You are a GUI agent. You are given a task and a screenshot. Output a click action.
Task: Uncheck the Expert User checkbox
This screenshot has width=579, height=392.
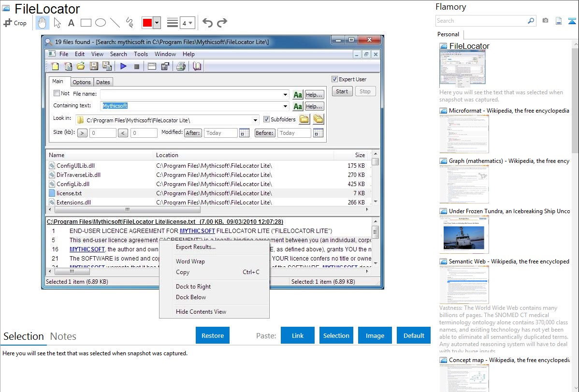pos(334,79)
